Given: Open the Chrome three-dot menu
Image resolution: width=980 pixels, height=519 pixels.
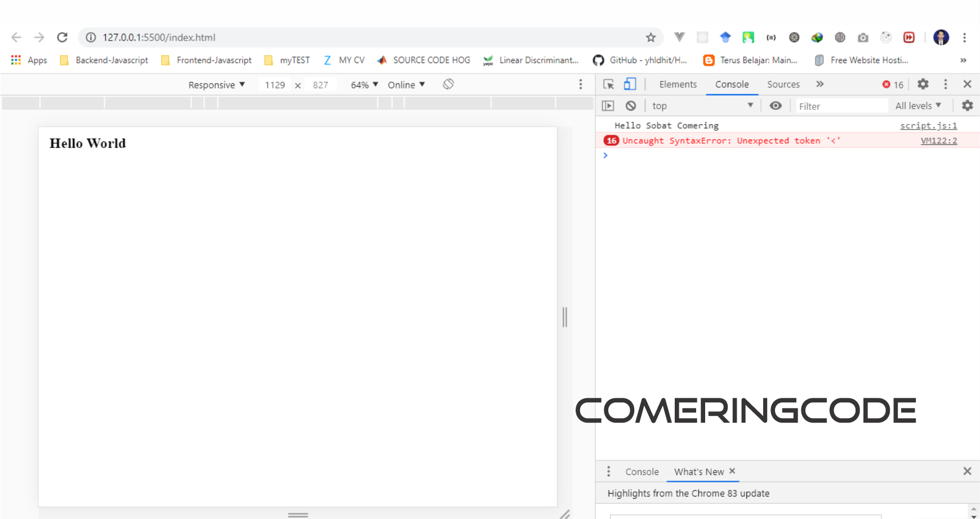Looking at the screenshot, I should pyautogui.click(x=964, y=37).
